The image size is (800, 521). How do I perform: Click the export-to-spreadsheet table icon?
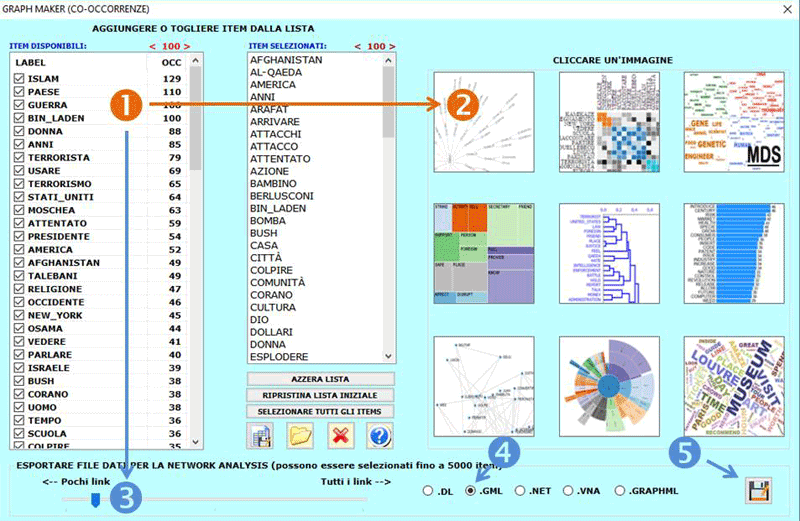pyautogui.click(x=260, y=436)
